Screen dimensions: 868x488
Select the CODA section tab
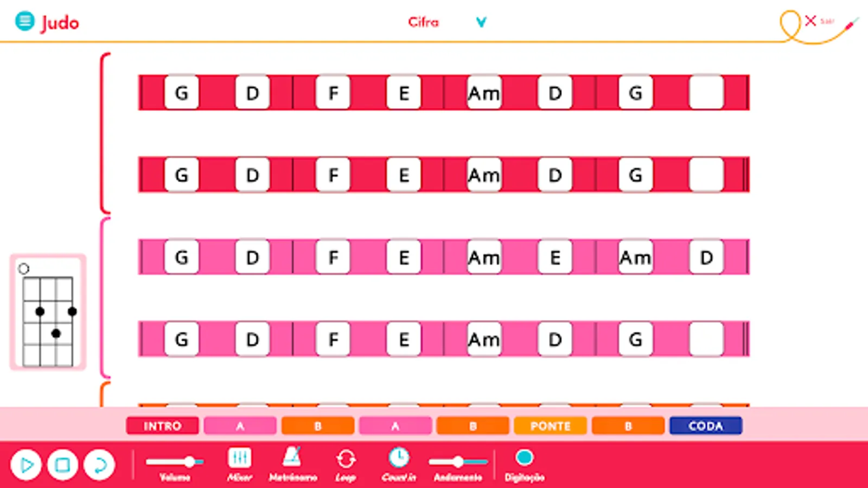click(x=705, y=425)
